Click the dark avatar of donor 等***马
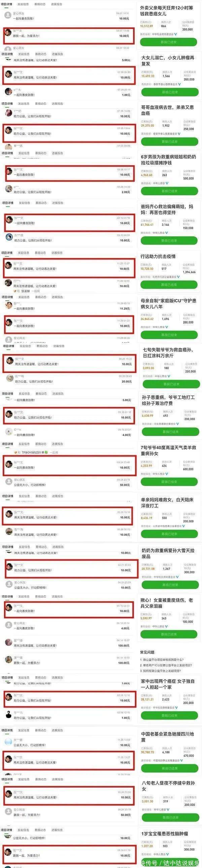This screenshot has height=868, width=202. 9,715
